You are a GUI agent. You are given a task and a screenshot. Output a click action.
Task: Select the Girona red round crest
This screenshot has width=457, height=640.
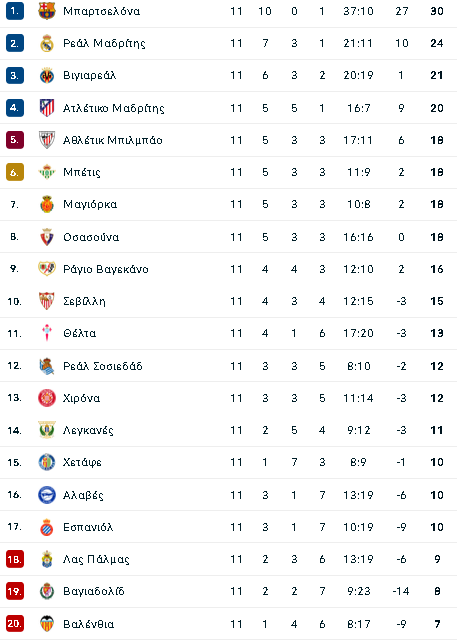point(47,398)
